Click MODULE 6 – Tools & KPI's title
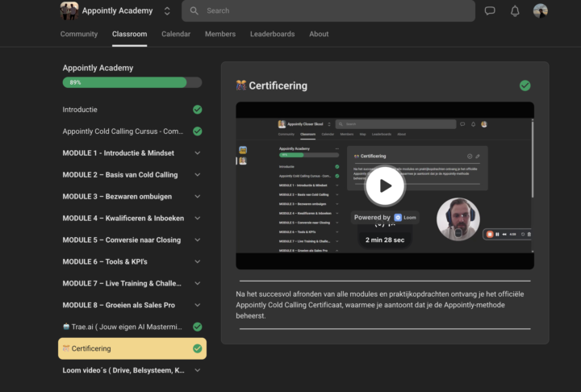The image size is (581, 392). pyautogui.click(x=105, y=261)
